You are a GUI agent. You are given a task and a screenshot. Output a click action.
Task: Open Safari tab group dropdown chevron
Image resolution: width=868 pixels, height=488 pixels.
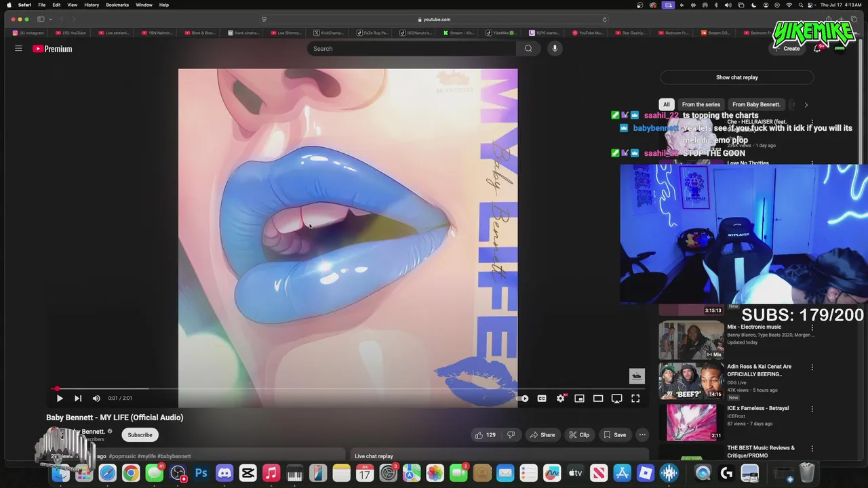point(50,19)
